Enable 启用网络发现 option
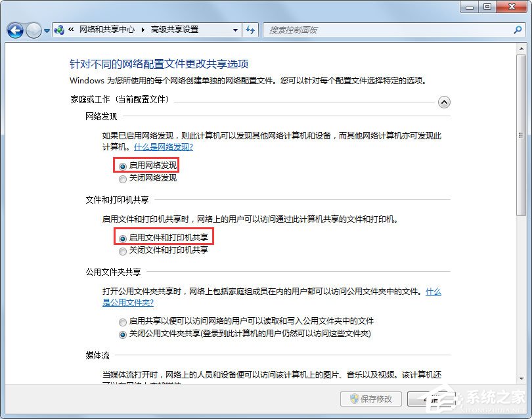 (x=123, y=165)
